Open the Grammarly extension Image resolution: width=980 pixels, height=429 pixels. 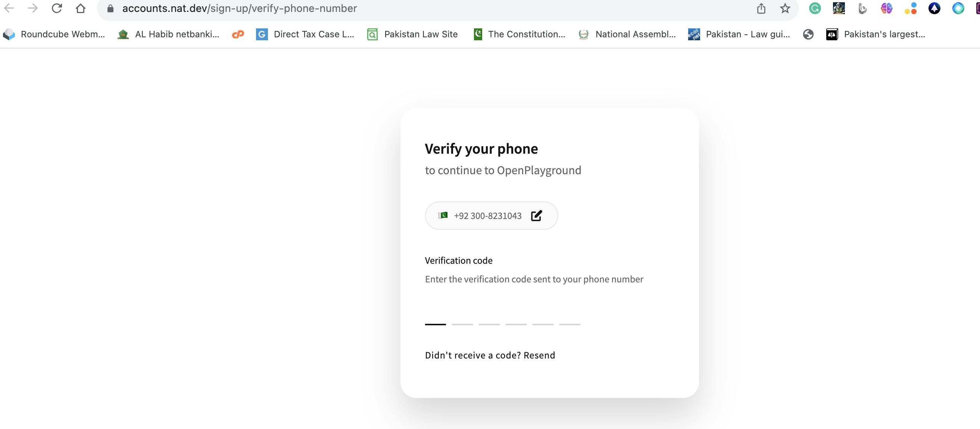pyautogui.click(x=815, y=8)
